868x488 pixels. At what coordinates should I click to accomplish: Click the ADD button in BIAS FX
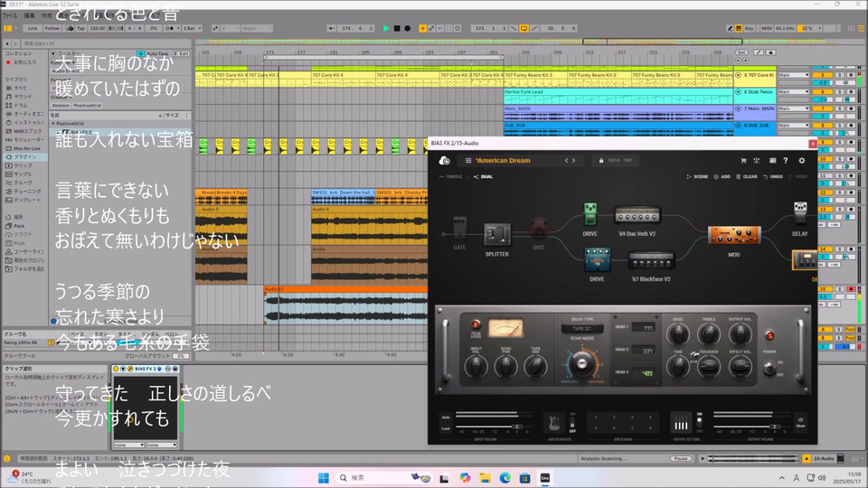[722, 176]
